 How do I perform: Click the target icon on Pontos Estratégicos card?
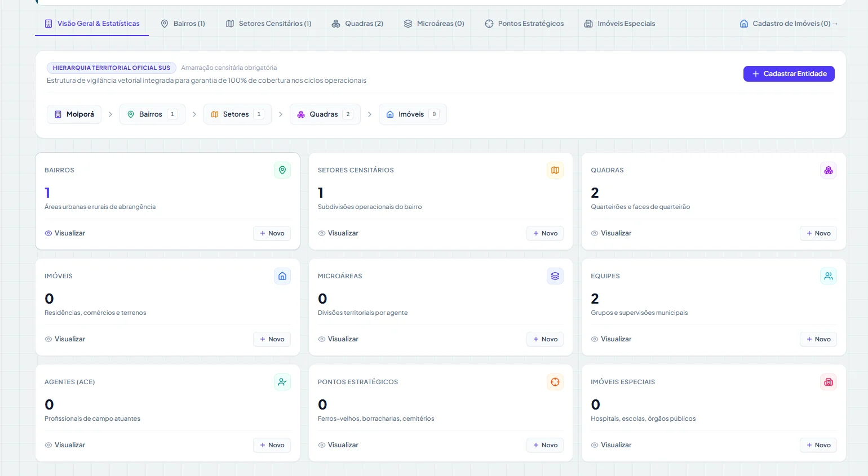[x=555, y=382]
